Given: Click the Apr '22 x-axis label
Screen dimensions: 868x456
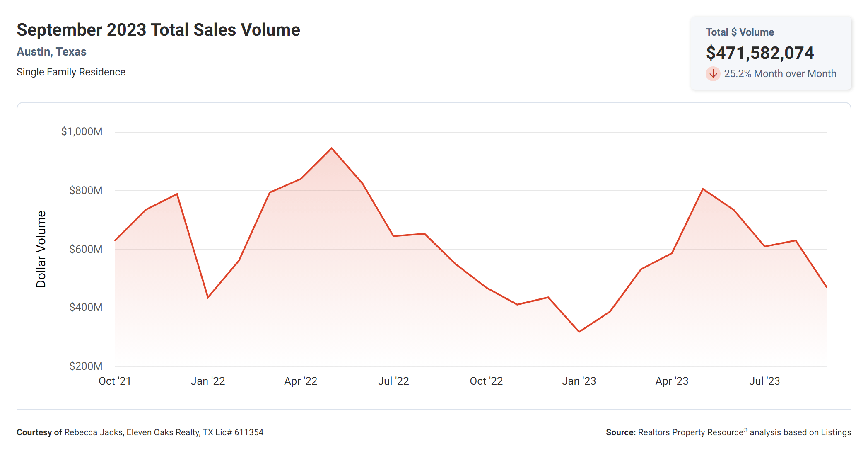Looking at the screenshot, I should click(x=301, y=381).
